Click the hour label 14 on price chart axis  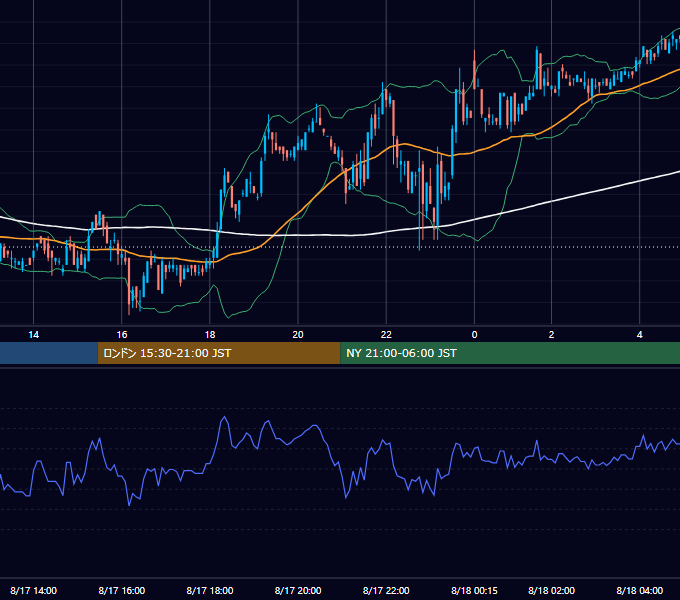click(x=33, y=334)
